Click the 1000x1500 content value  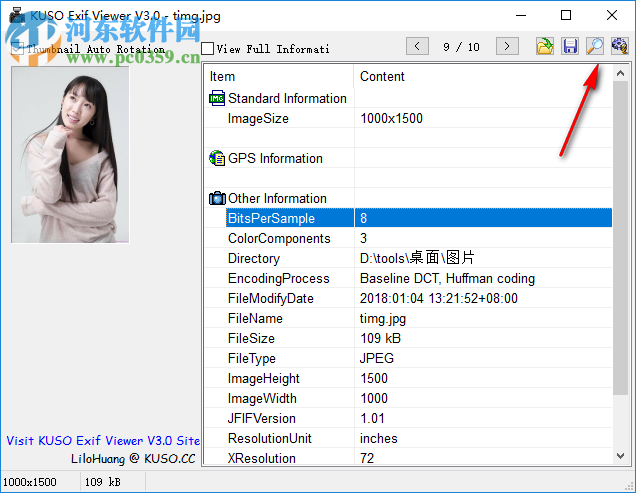(391, 118)
